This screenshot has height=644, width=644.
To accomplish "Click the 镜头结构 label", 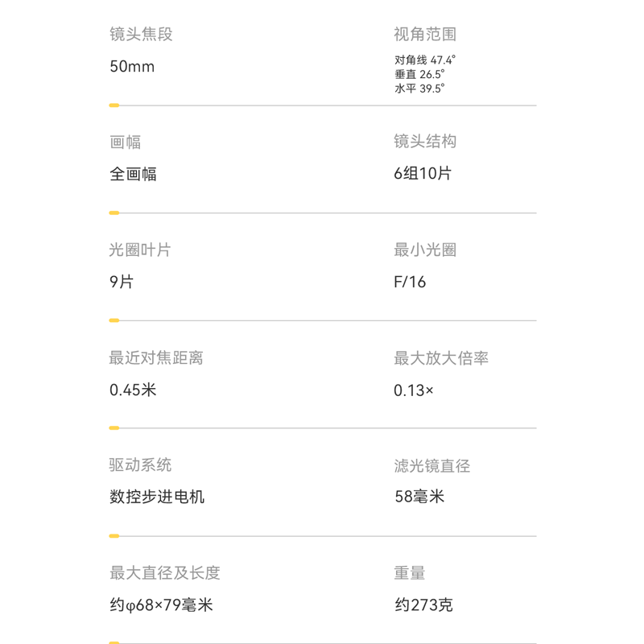I will pyautogui.click(x=425, y=142).
